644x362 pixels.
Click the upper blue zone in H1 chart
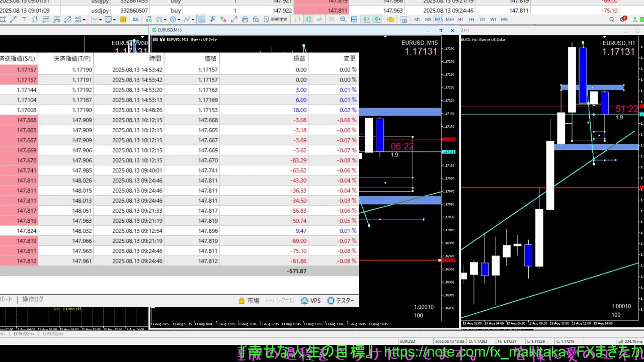point(592,87)
